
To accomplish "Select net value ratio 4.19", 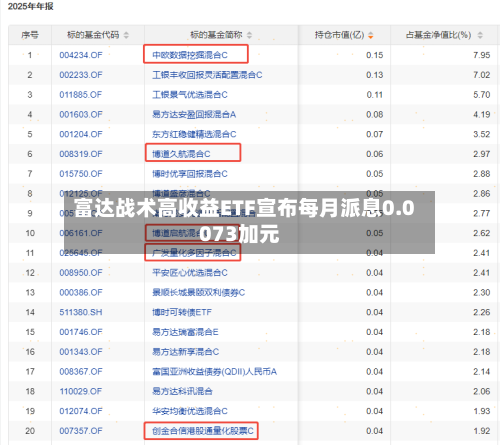I will point(481,115).
